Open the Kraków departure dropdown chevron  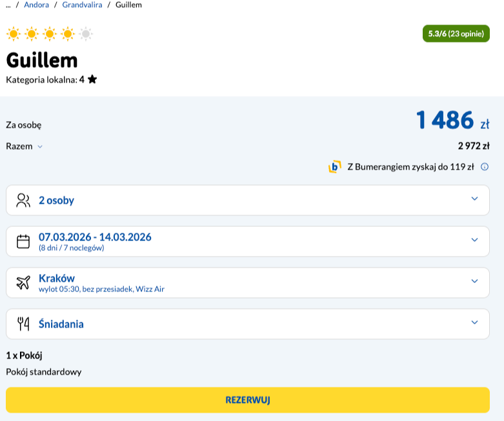click(x=474, y=281)
